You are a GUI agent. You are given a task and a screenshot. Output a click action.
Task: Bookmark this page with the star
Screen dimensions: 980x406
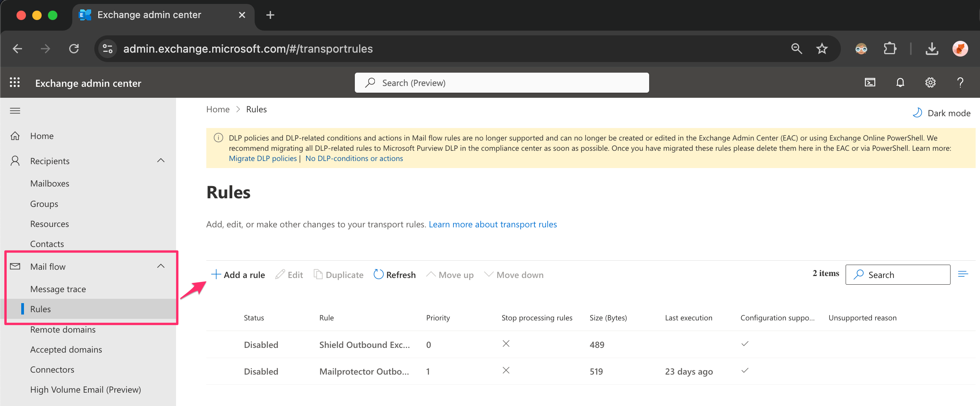822,49
